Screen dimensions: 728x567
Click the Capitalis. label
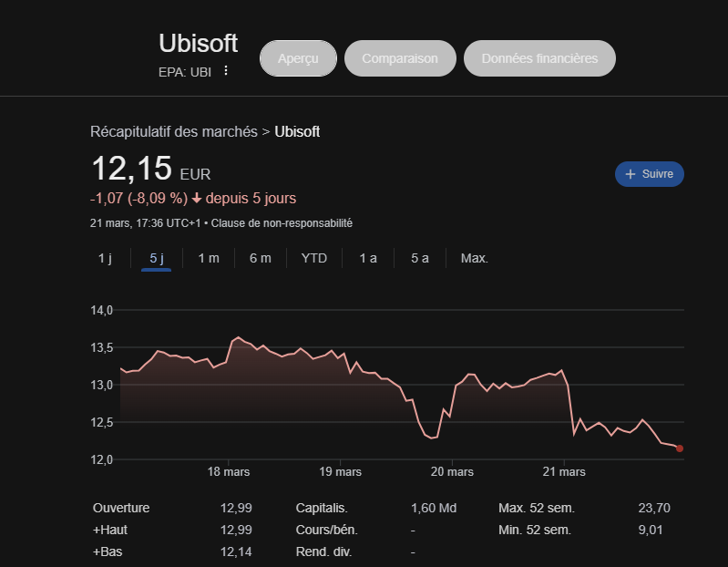pyautogui.click(x=322, y=508)
